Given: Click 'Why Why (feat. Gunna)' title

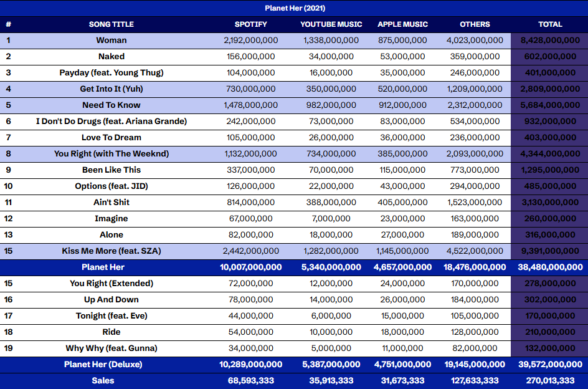Looking at the screenshot, I should pos(111,348).
